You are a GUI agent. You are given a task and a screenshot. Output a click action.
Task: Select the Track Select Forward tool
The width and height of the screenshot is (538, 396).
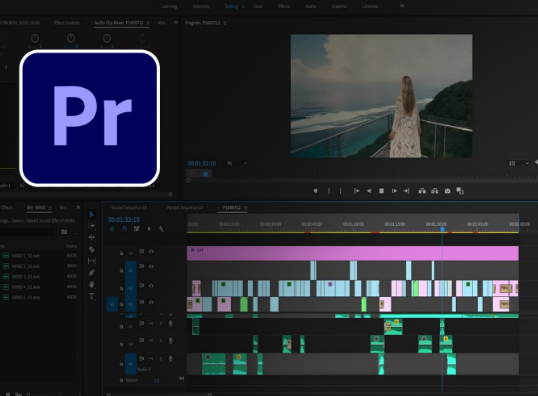click(x=92, y=226)
